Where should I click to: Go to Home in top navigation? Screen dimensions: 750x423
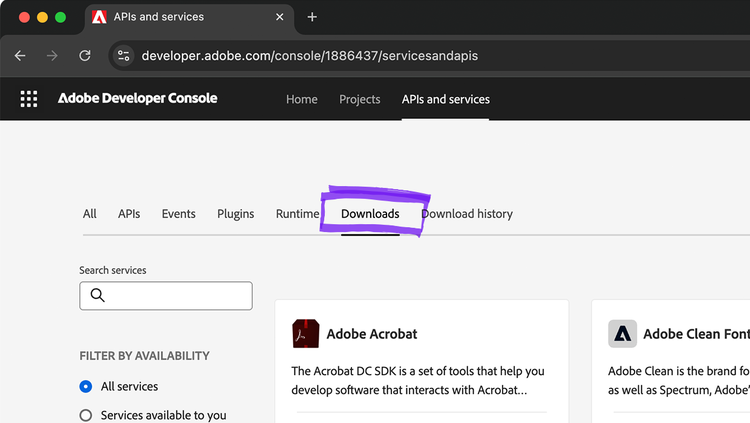click(x=301, y=99)
